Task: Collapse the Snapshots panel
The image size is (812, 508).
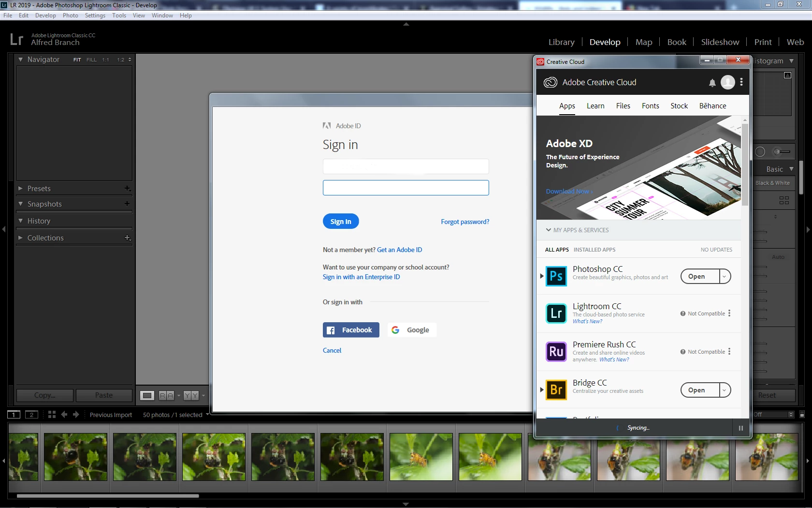Action: point(20,204)
